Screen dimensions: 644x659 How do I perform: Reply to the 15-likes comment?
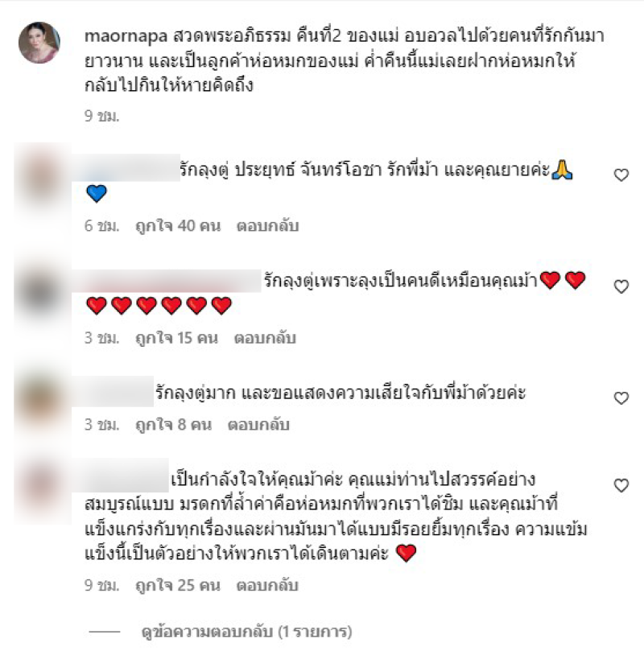click(265, 338)
